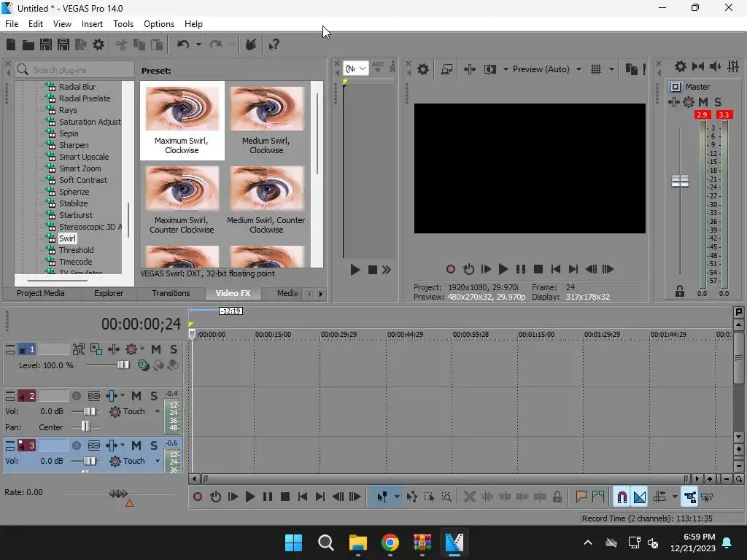Open master bus audio properties gear
This screenshot has width=747, height=560.
(x=681, y=66)
